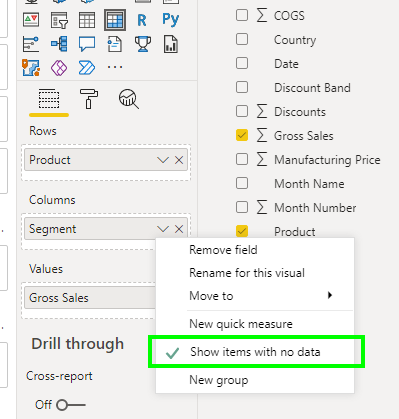
Task: Check the Country field checkbox
Action: point(242,39)
